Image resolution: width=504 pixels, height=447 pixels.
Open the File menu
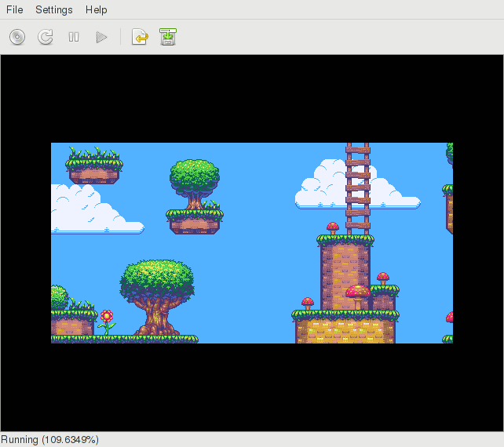click(14, 9)
